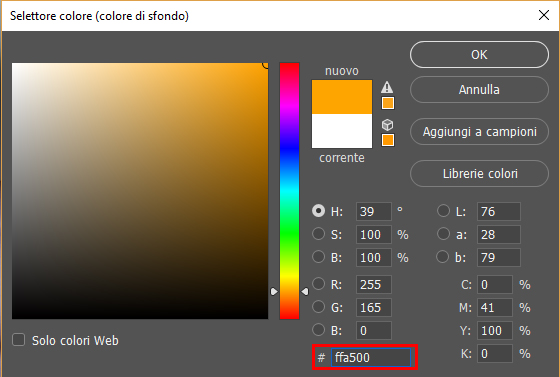Click the not web-safe cube icon
This screenshot has height=377, width=560.
pyautogui.click(x=388, y=125)
